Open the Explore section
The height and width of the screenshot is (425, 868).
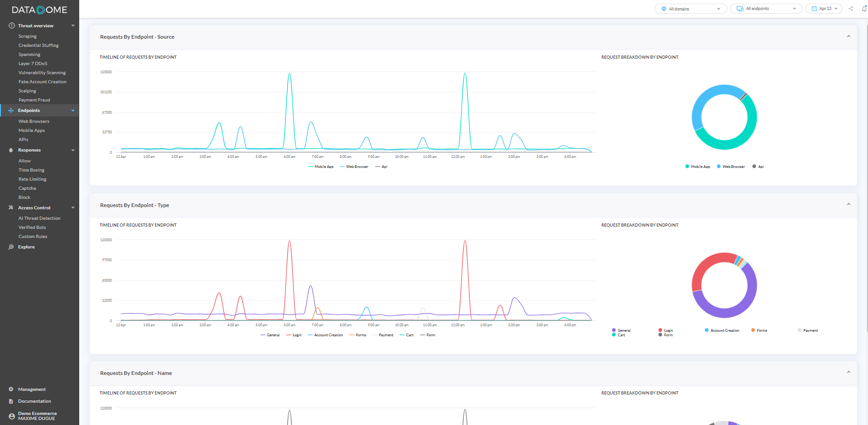pyautogui.click(x=26, y=247)
